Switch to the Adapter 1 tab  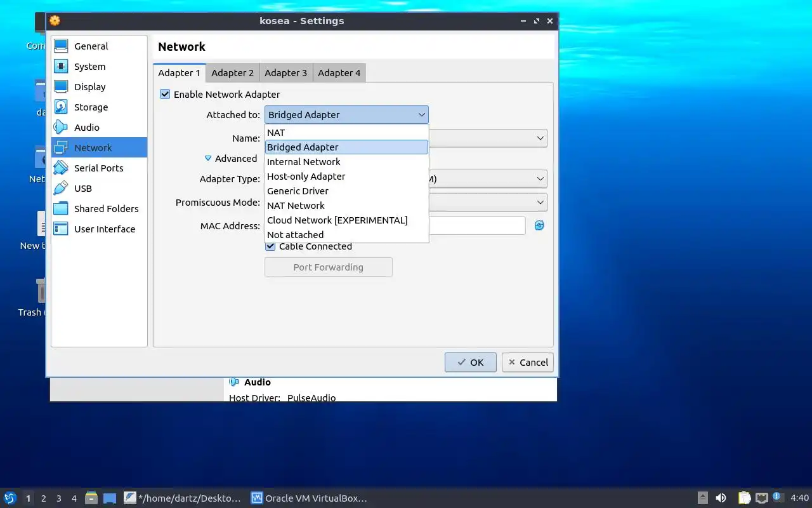180,73
